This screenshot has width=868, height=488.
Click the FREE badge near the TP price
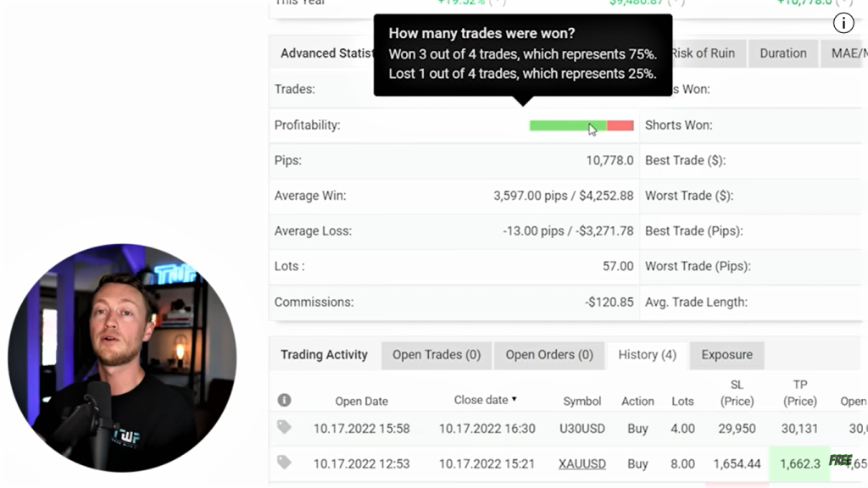840,460
